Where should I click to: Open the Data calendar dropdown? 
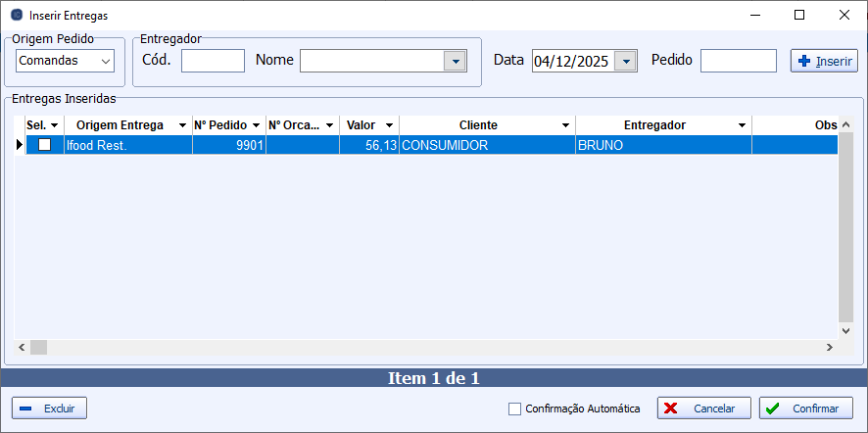627,61
